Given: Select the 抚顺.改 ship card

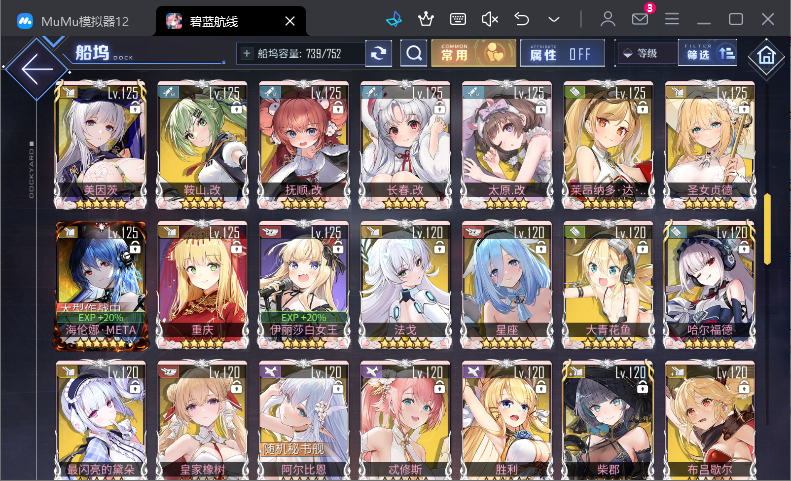Looking at the screenshot, I should (x=304, y=145).
